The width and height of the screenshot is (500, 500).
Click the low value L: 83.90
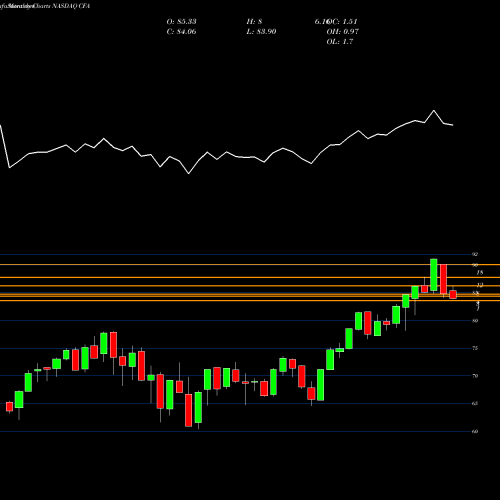pyautogui.click(x=261, y=32)
